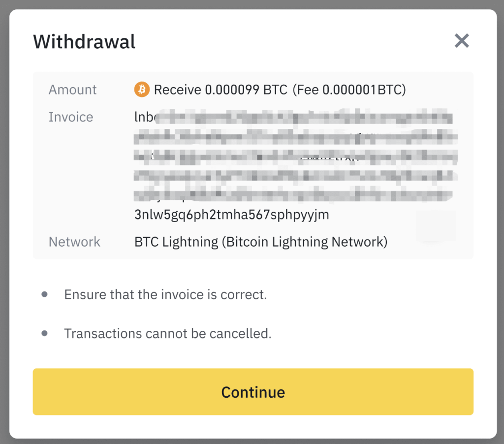Select the Withdrawal dialog title

click(84, 42)
